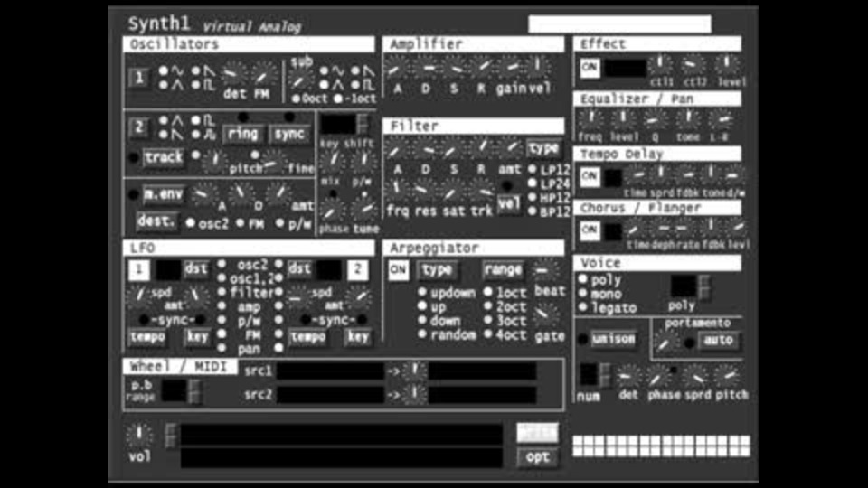This screenshot has height=488, width=868.
Task: Toggle LFO 2 key button
Action: [358, 337]
